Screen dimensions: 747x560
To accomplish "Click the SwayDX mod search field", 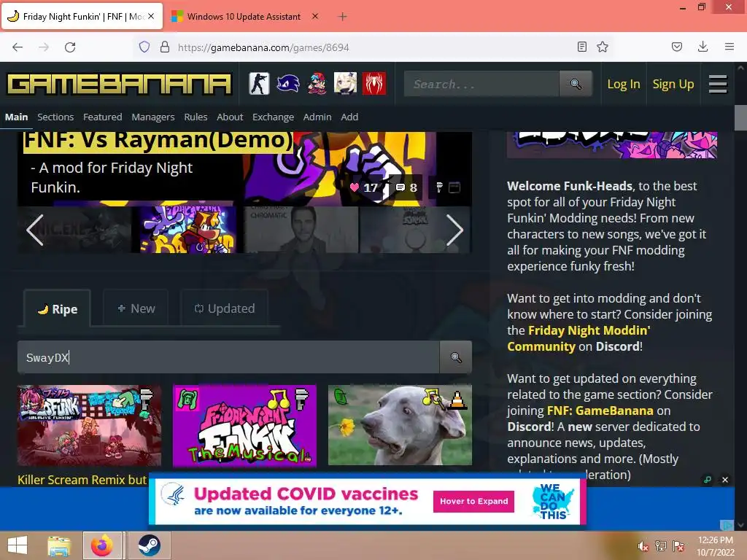I will (x=228, y=357).
